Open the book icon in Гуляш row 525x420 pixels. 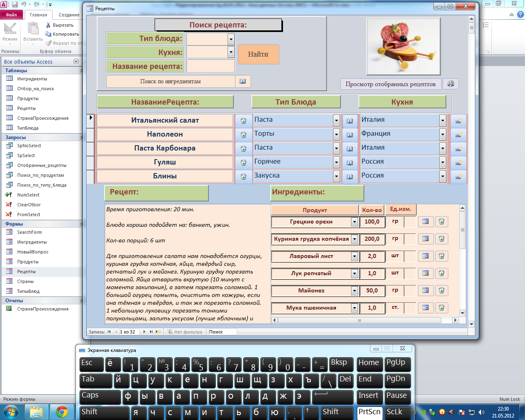click(349, 162)
